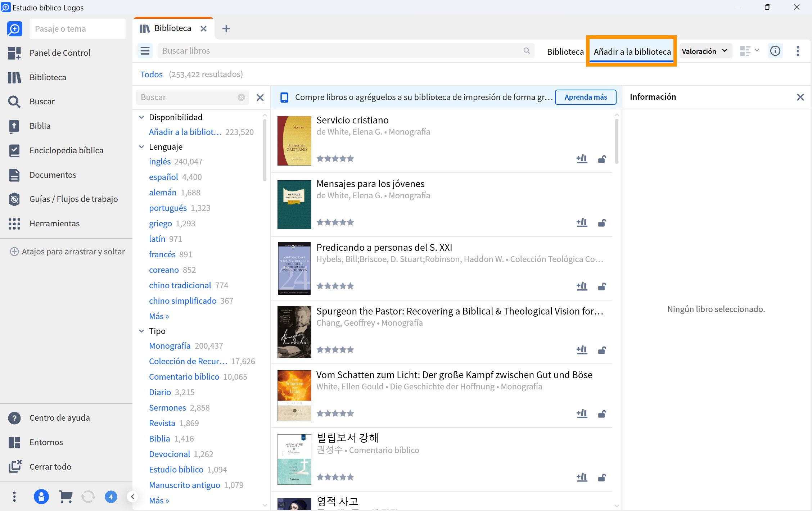Click the Logos home icon at top left
This screenshot has width=812, height=511.
pyautogui.click(x=15, y=29)
